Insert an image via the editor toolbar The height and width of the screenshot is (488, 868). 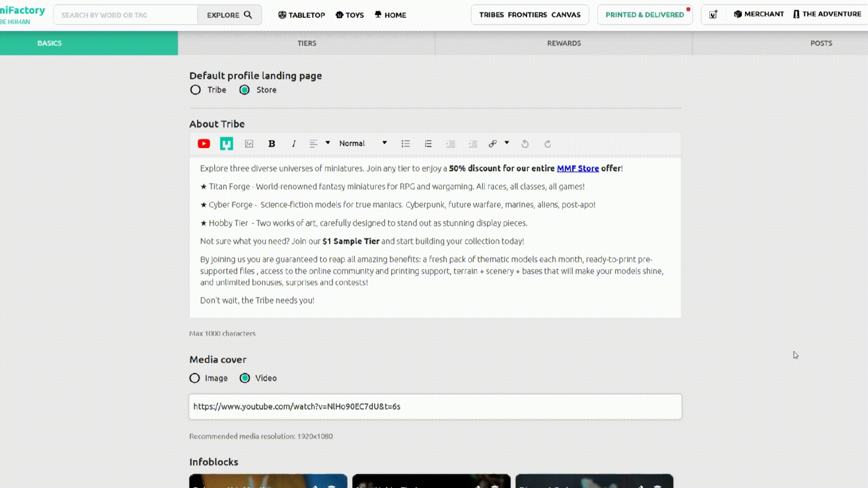(x=249, y=144)
